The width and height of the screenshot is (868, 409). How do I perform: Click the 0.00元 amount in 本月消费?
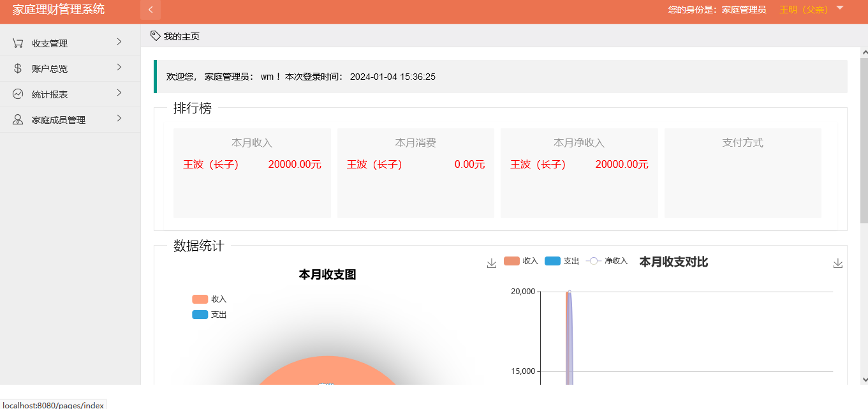pos(470,165)
